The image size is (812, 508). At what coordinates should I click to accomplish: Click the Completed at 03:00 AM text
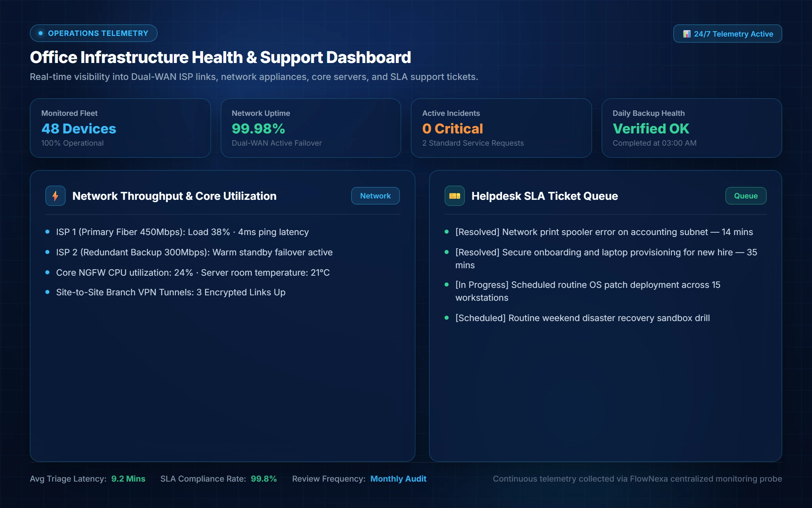tap(654, 143)
